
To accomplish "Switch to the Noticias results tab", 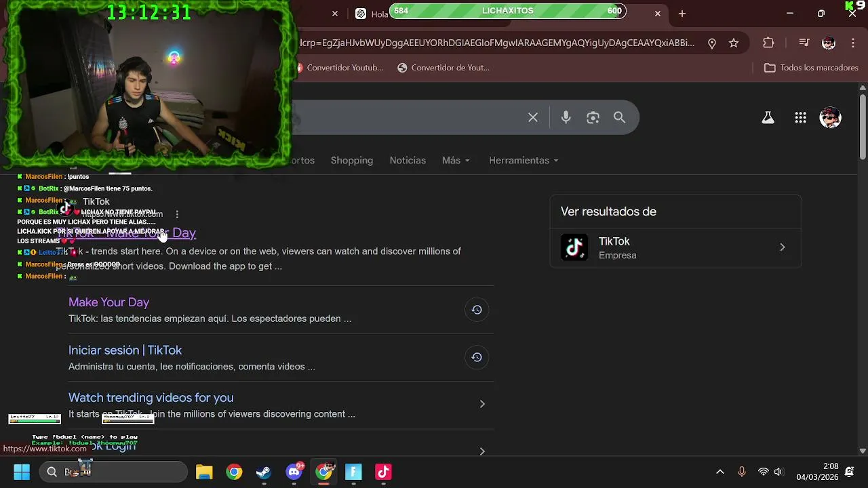I will pos(408,161).
